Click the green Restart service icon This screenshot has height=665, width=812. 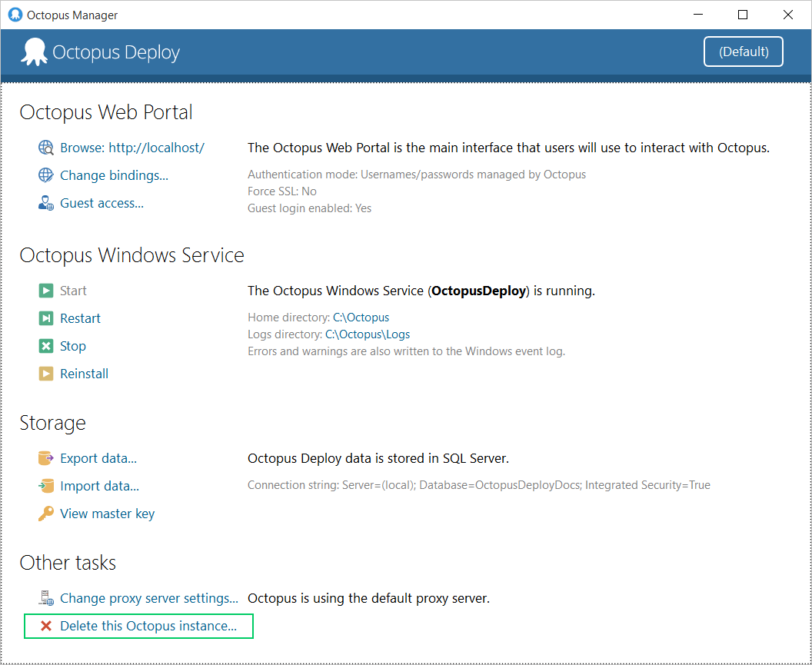(46, 318)
